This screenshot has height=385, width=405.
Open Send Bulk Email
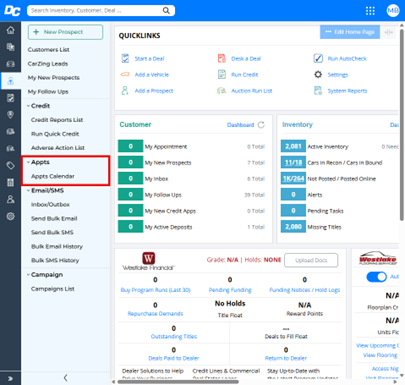[x=54, y=219]
